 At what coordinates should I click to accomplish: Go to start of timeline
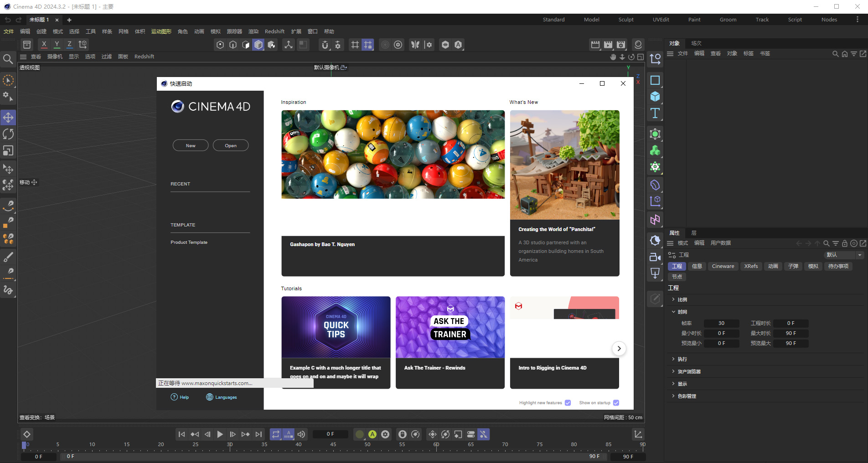(x=181, y=434)
